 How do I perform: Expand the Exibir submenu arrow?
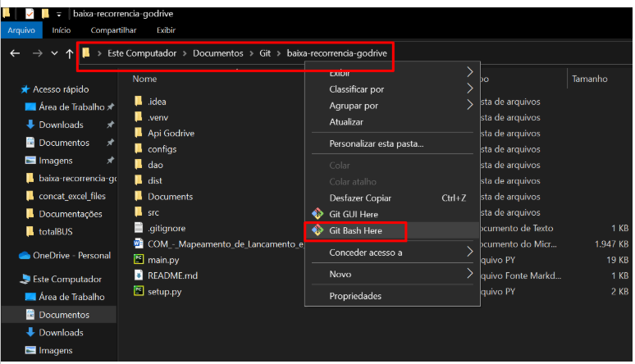[x=470, y=73]
